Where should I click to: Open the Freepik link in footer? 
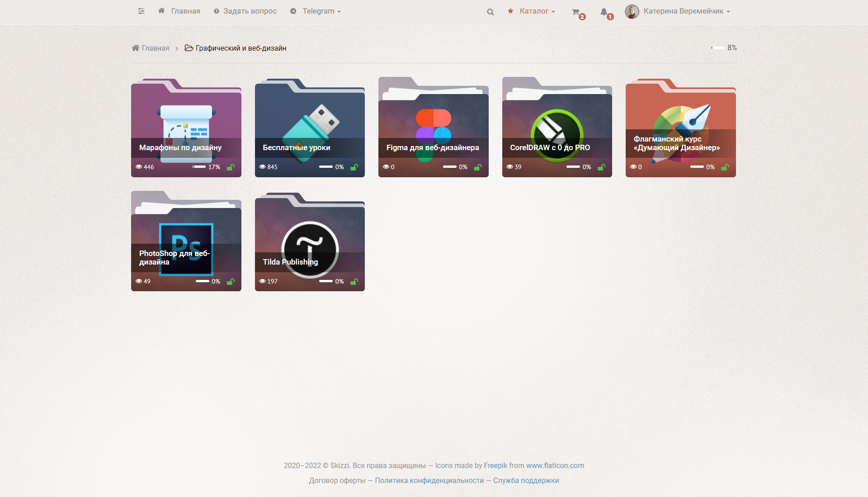[x=495, y=466]
